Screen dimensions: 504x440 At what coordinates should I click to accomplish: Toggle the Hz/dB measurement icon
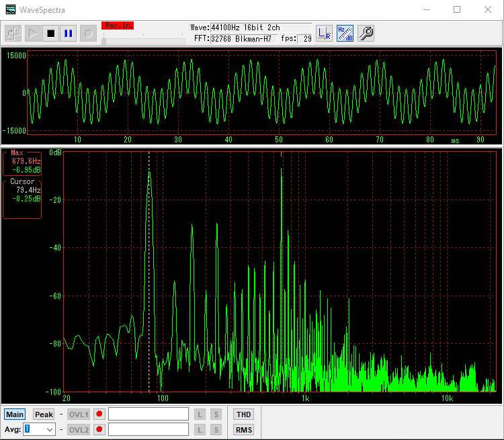345,33
